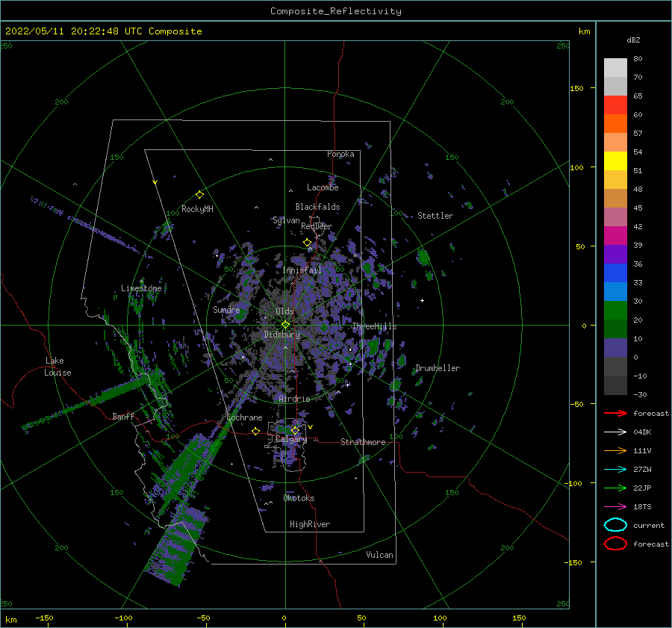Select the Lake Louise label
This screenshot has width=672, height=628.
(57, 367)
